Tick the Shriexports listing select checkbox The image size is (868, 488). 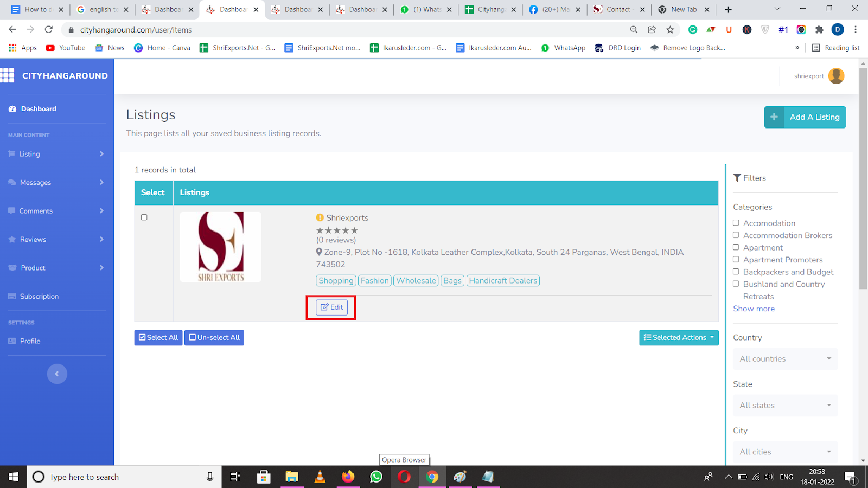point(144,217)
